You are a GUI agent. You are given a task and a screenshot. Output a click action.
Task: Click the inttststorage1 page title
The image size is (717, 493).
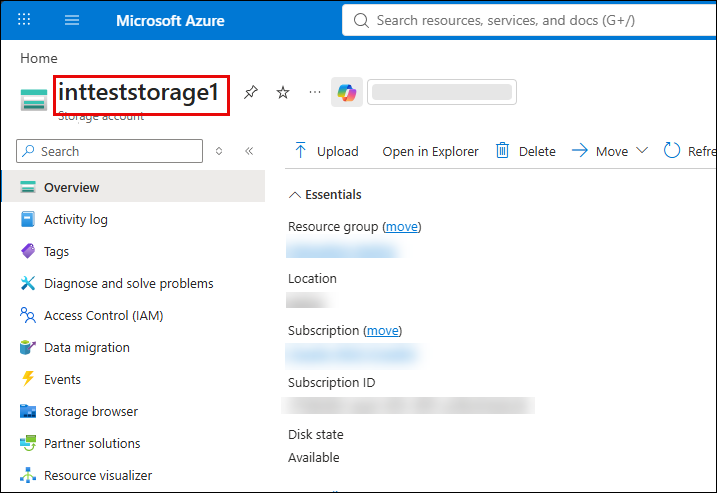139,93
